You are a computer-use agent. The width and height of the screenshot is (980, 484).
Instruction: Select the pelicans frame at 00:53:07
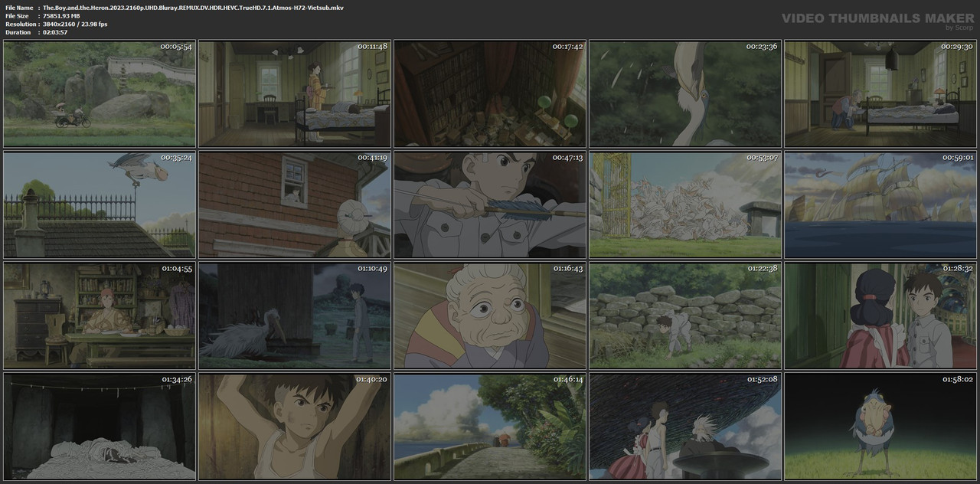tap(685, 204)
